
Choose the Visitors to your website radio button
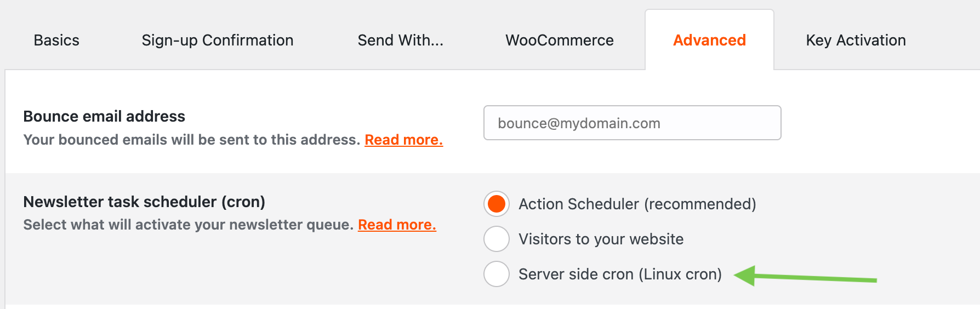pyautogui.click(x=497, y=239)
